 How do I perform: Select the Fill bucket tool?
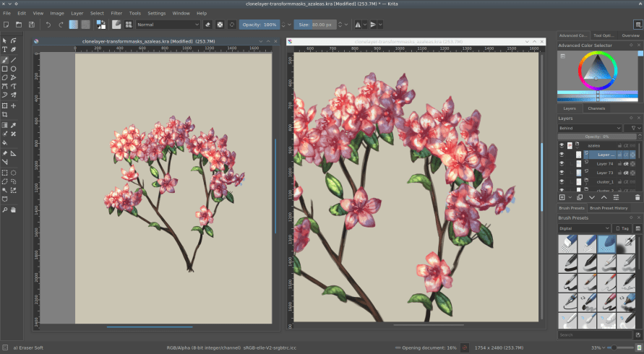[x=4, y=142]
